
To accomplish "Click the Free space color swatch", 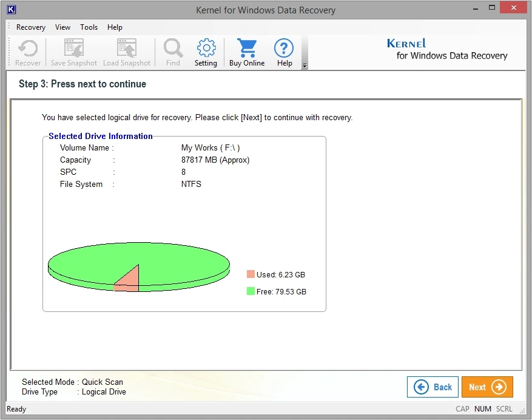I will pyautogui.click(x=251, y=291).
